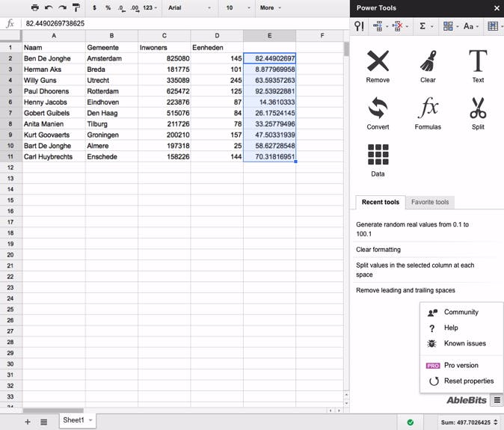Click the redo arrow icon
Viewport: 504px width, 430px height.
(62, 7)
